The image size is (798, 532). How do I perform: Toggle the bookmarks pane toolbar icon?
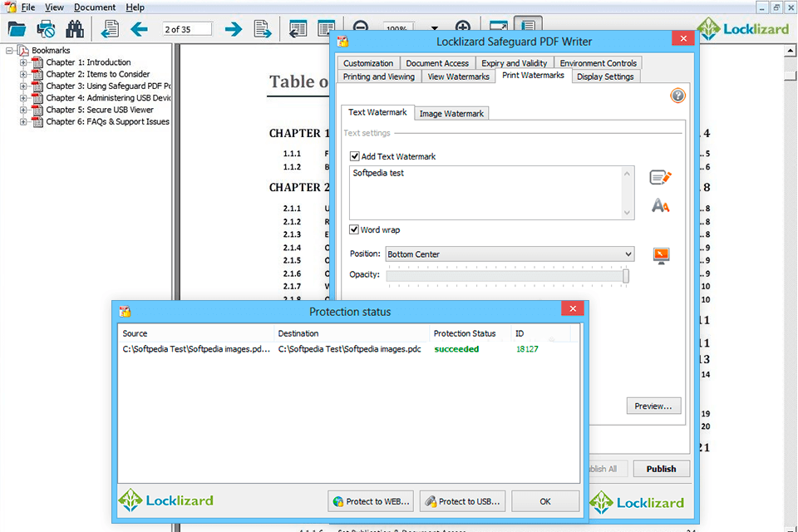pos(528,26)
